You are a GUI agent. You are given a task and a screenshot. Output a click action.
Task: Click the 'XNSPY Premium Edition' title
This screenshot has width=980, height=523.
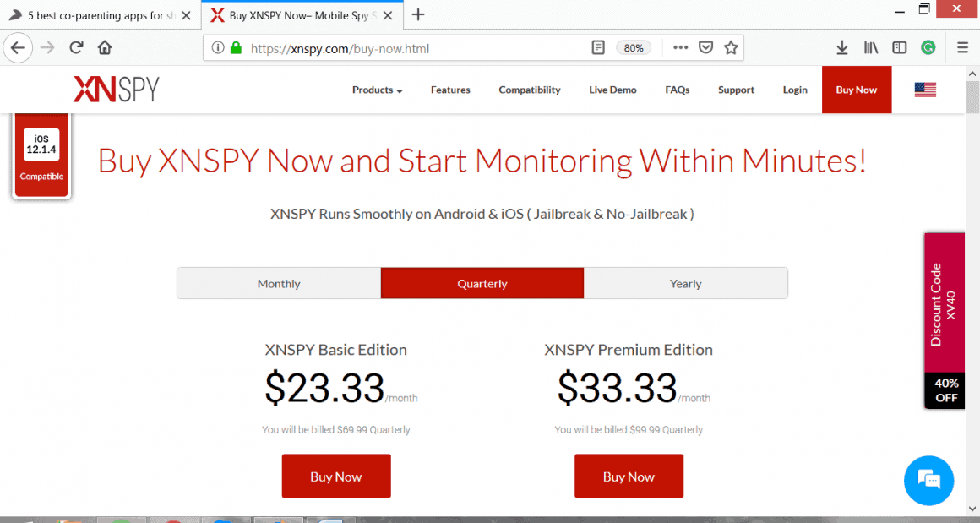click(628, 349)
